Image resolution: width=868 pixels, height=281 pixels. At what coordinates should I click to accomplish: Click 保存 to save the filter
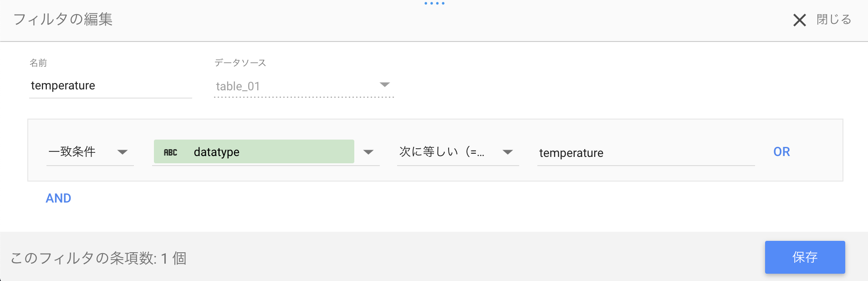coord(805,257)
